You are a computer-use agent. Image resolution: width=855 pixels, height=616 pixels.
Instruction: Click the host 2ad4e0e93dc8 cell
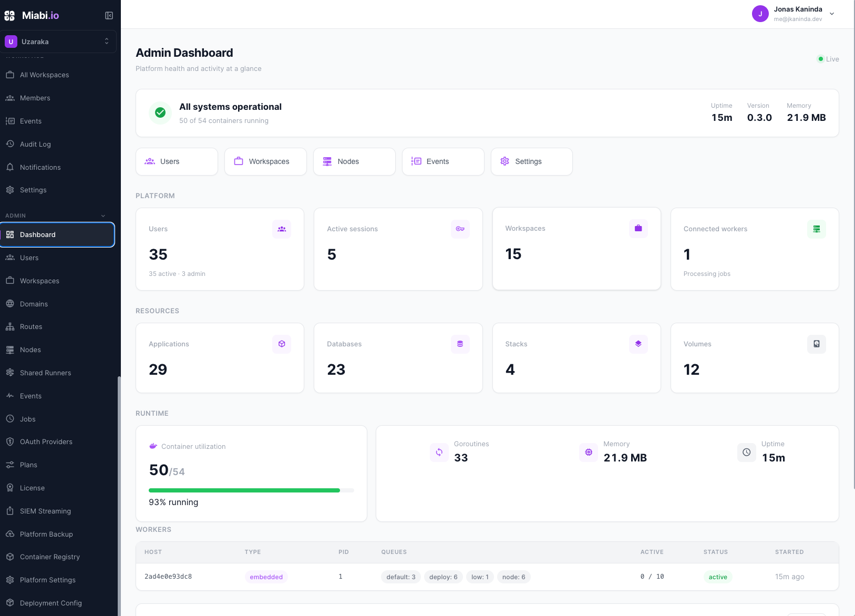[168, 577]
